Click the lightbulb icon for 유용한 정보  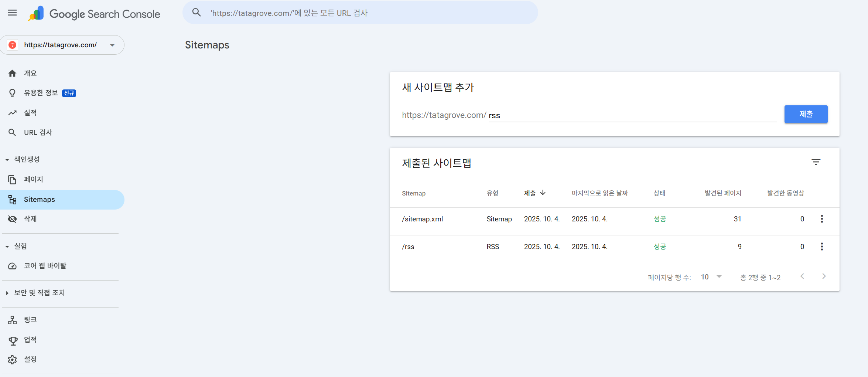tap(12, 93)
